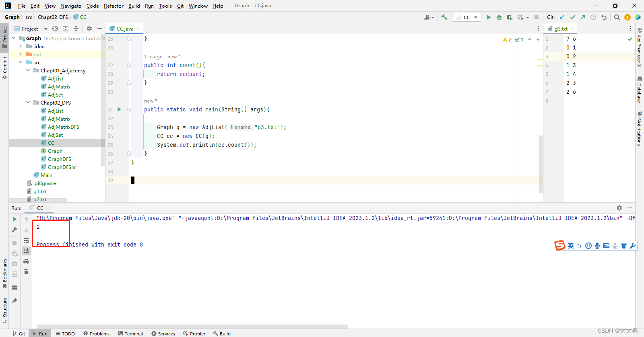Expand the out folder
Viewport: 644px width, 337px height.
click(x=21, y=54)
